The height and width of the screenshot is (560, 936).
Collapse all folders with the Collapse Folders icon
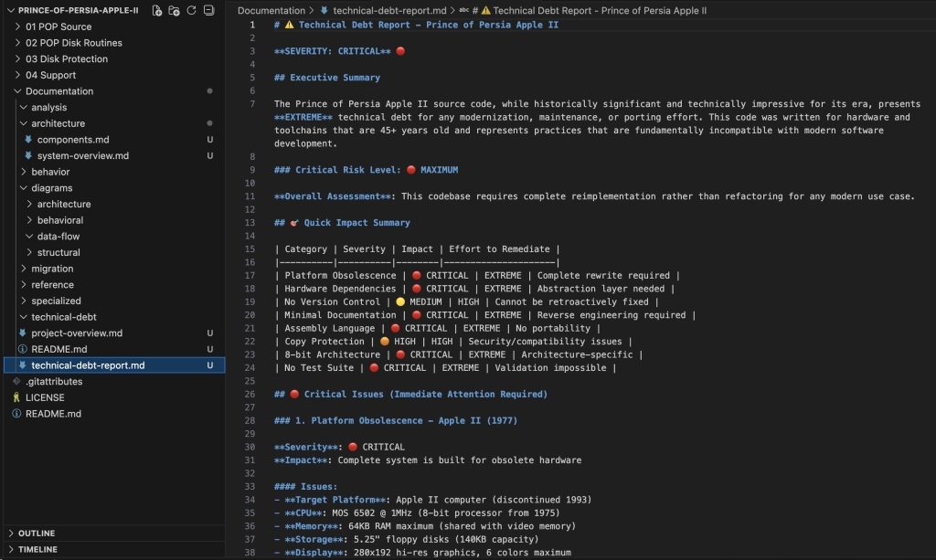coord(209,8)
